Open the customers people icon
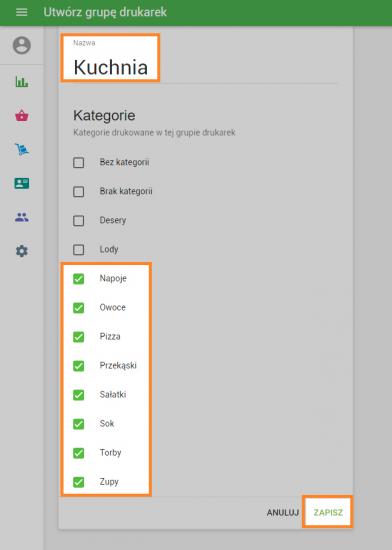392x550 pixels. [x=22, y=217]
